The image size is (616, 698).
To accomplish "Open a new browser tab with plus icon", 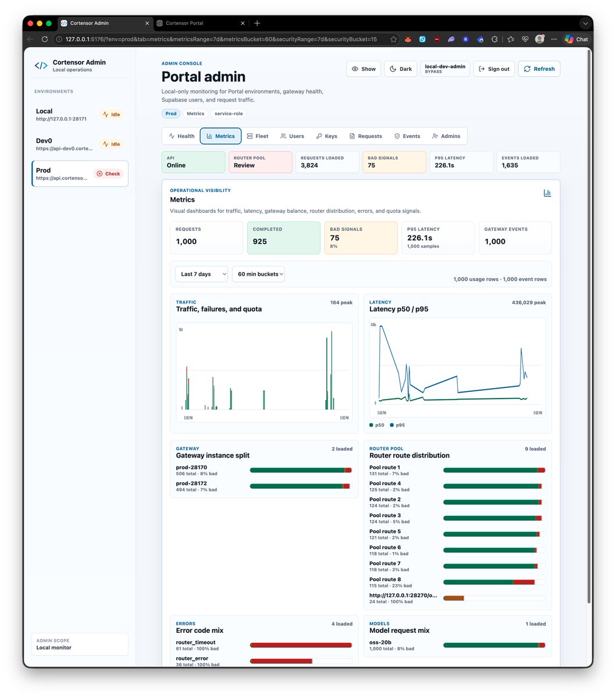I will pos(257,23).
